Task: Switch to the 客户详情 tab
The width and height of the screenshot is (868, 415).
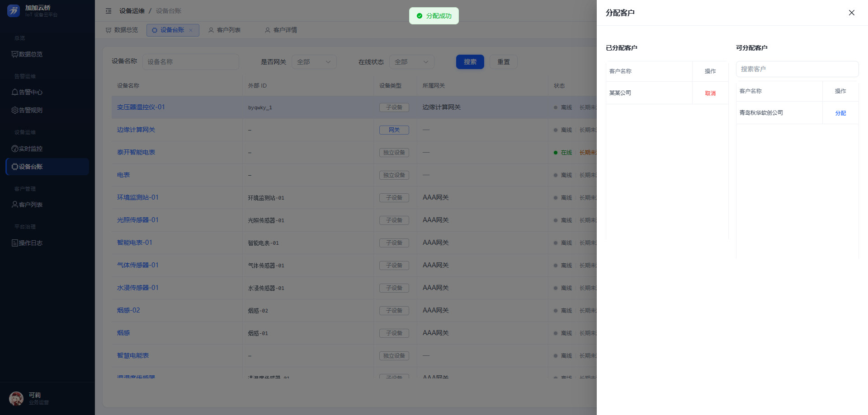Action: point(281,30)
